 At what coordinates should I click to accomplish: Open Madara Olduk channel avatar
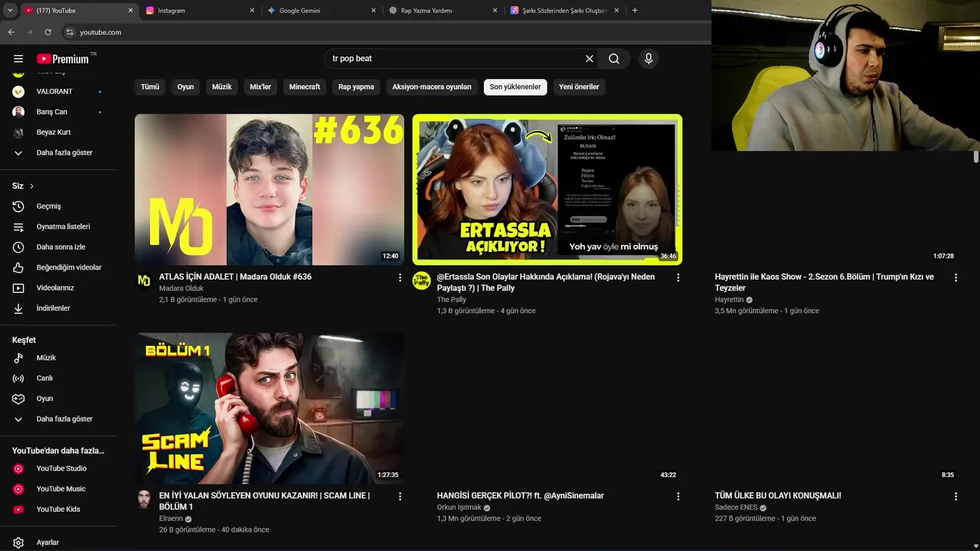[144, 281]
